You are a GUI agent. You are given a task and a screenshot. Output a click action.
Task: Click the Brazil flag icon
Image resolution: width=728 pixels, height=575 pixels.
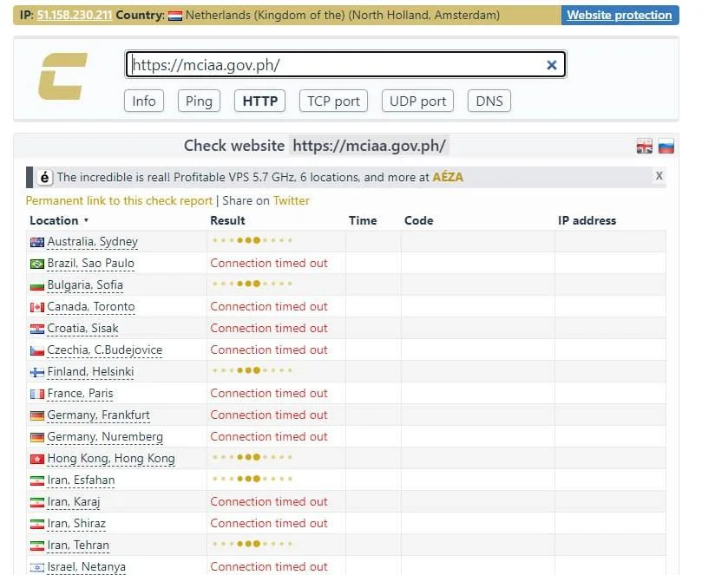[x=37, y=264]
